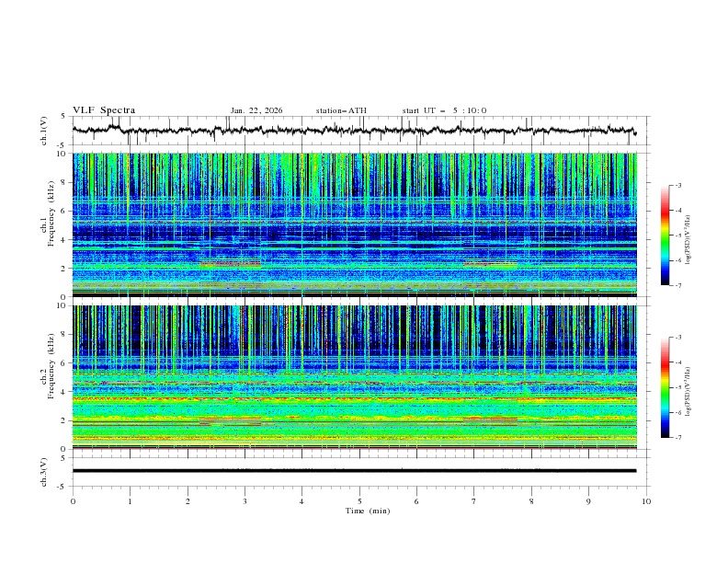Click the flat black ch.3 voltage trace
728x563 pixels.
354,470
